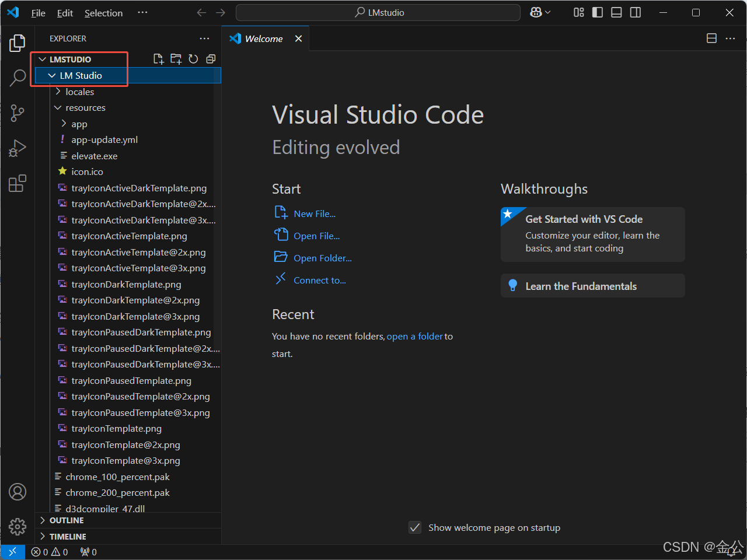This screenshot has height=560, width=747.
Task: Open the overflow menu ellipsis in title bar
Action: (x=142, y=12)
